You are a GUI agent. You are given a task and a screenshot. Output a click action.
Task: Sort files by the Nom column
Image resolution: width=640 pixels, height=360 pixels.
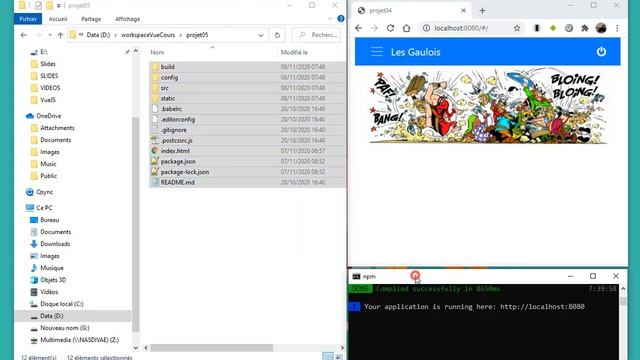tap(157, 52)
